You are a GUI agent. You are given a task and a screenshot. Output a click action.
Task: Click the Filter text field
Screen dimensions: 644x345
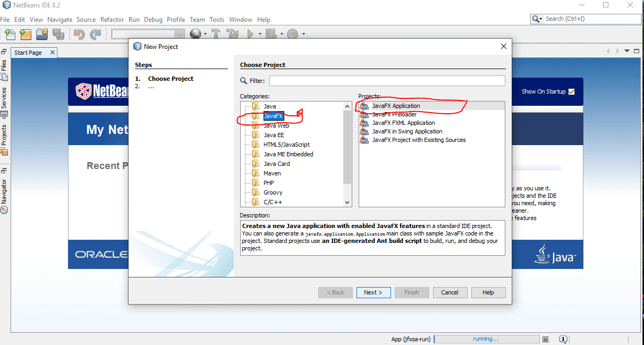pos(387,81)
